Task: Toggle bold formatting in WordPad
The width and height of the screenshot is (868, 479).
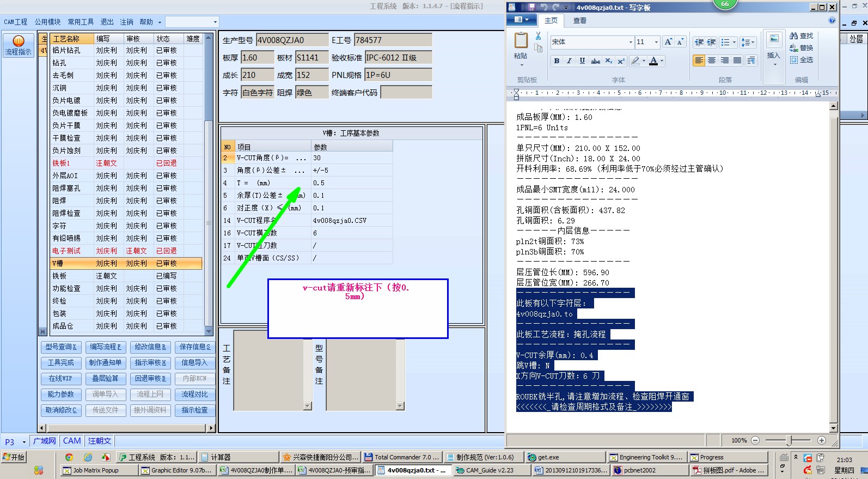Action: [x=557, y=61]
